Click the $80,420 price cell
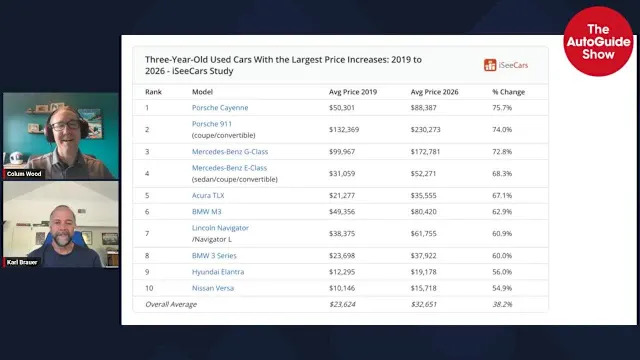The width and height of the screenshot is (640, 360). coord(424,212)
